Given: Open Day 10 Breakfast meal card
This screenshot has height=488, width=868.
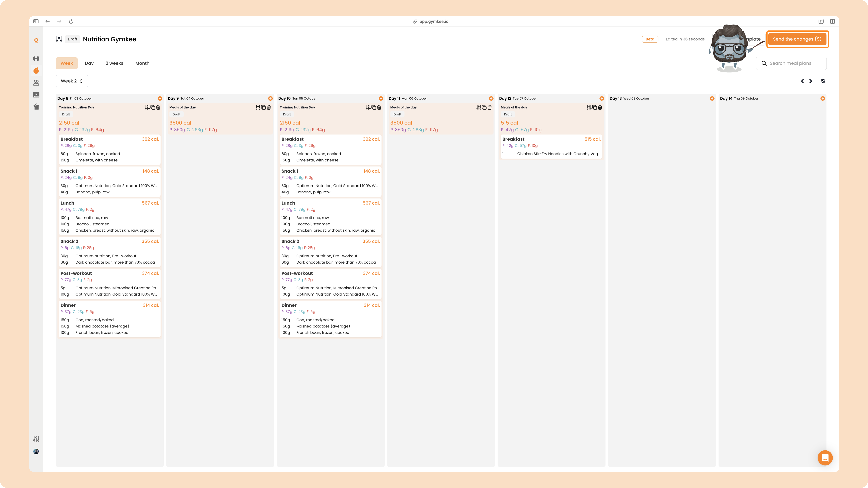Looking at the screenshot, I should (x=331, y=150).
